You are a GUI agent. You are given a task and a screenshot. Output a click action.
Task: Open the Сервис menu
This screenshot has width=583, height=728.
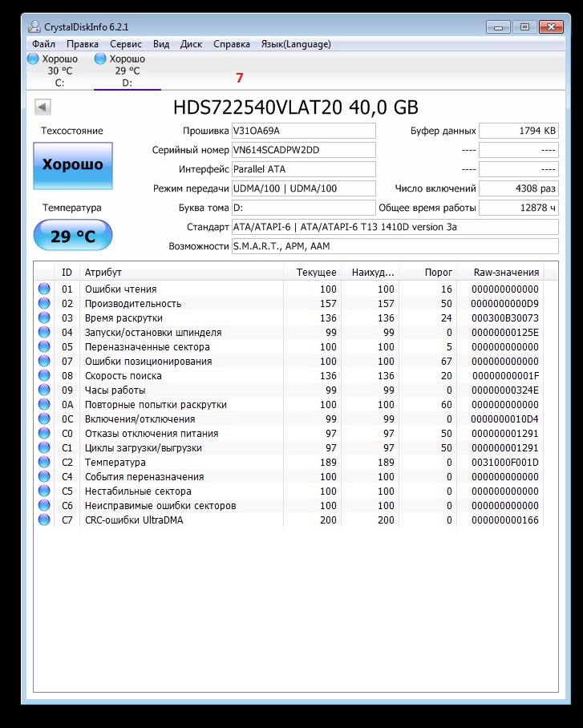[x=126, y=44]
